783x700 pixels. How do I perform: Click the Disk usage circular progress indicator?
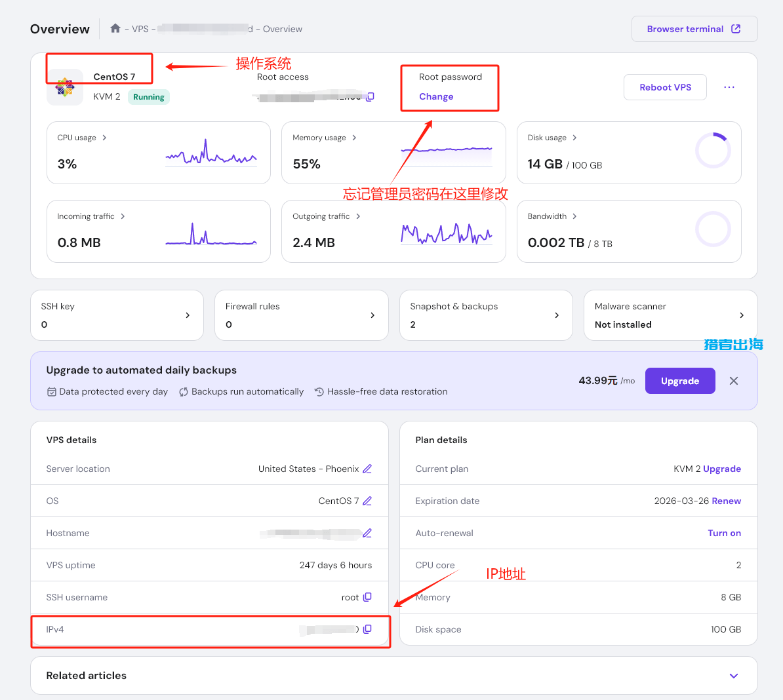pyautogui.click(x=712, y=151)
